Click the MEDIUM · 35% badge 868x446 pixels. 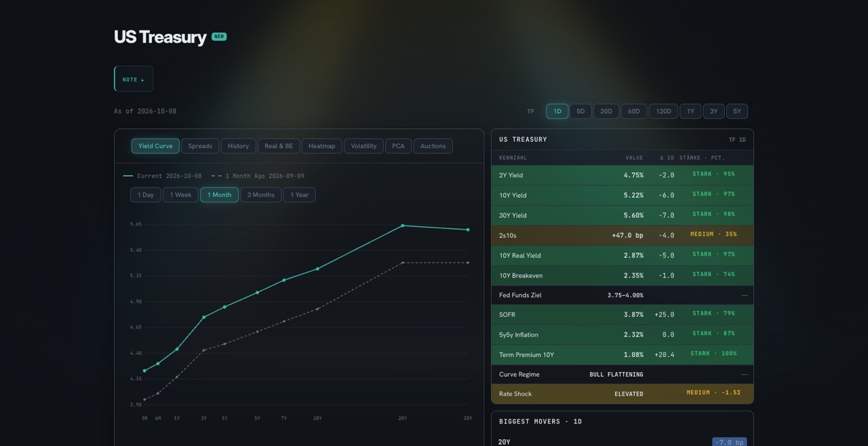(x=713, y=234)
